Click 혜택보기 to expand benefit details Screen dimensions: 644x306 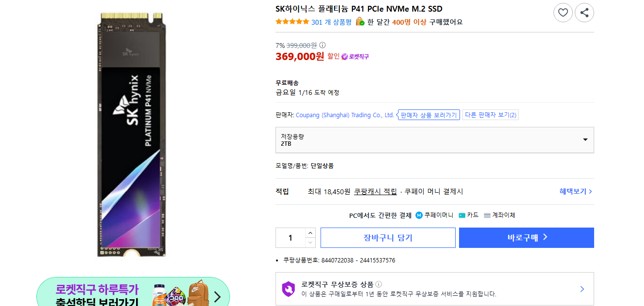point(575,191)
